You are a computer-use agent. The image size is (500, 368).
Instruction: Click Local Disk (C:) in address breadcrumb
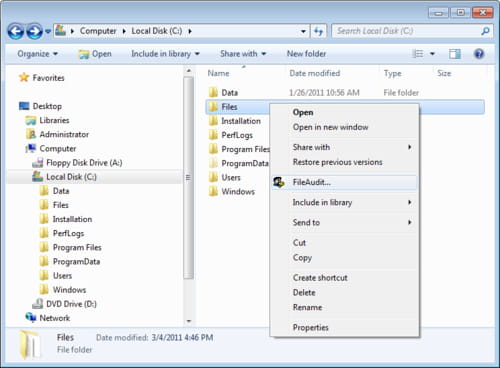157,31
